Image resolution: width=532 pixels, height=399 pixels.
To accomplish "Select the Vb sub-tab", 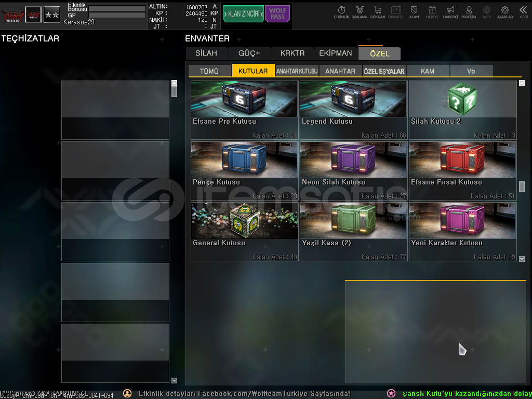I will click(x=471, y=71).
